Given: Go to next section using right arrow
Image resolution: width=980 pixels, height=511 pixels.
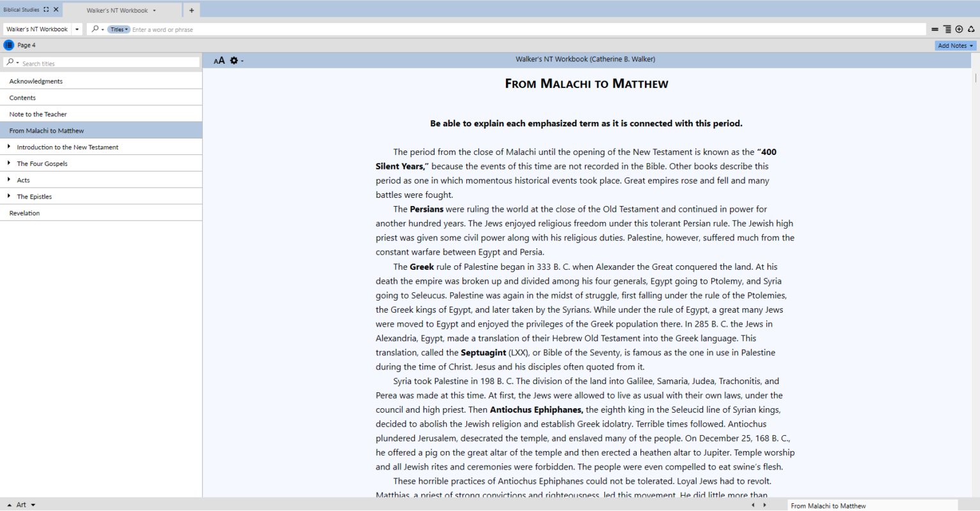Looking at the screenshot, I should point(764,505).
